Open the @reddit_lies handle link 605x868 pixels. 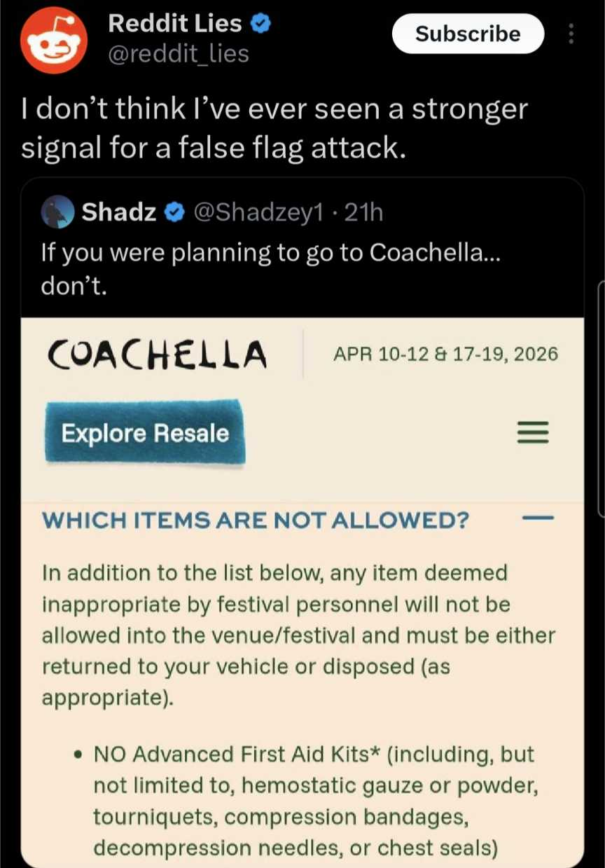pos(179,53)
